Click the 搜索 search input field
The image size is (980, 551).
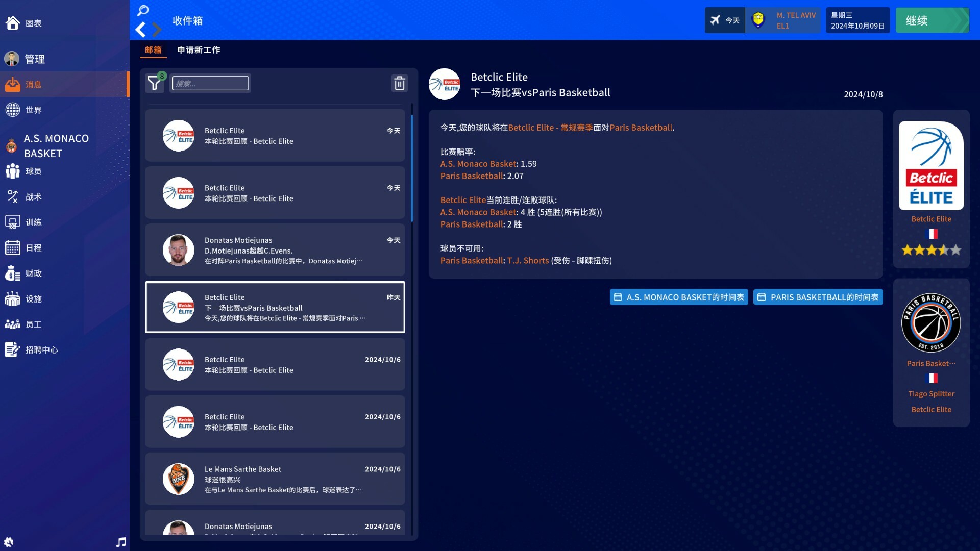210,83
